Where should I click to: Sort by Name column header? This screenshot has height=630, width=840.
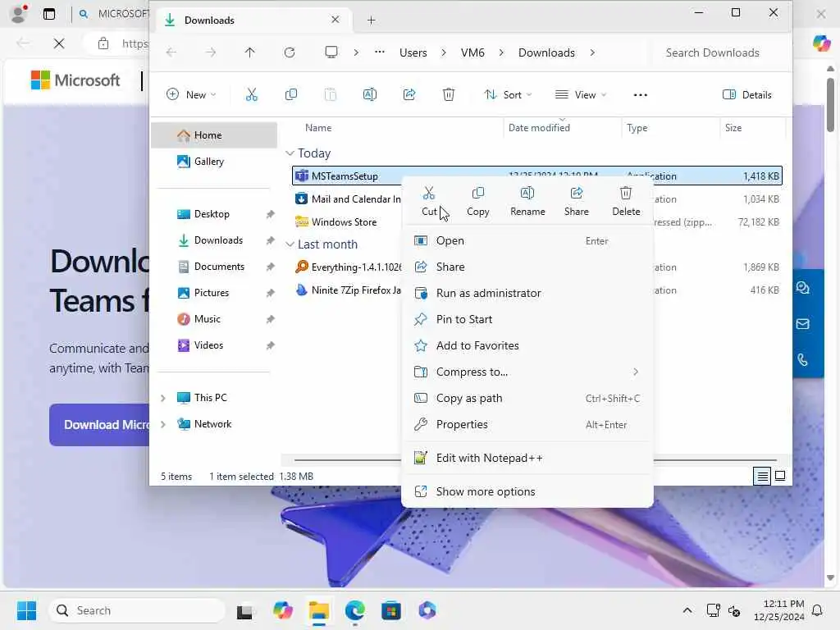[x=318, y=127]
